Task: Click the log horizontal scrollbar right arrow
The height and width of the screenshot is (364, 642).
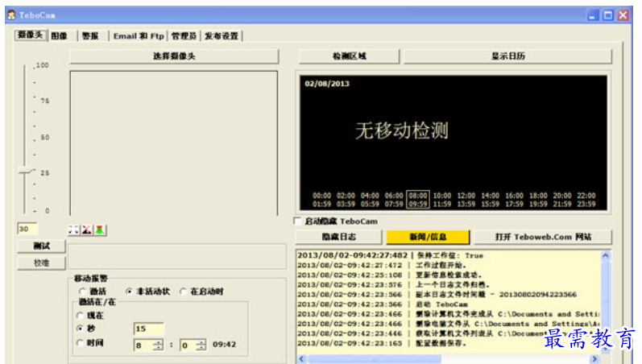Action: (594, 358)
